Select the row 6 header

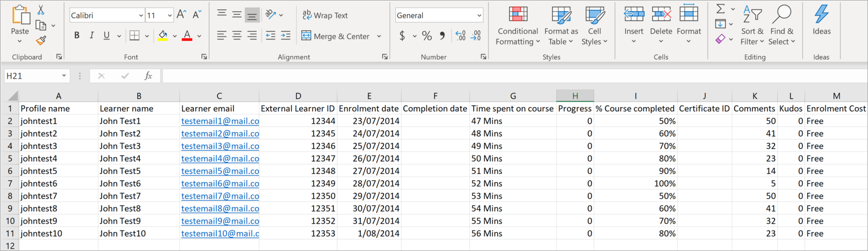(9, 171)
